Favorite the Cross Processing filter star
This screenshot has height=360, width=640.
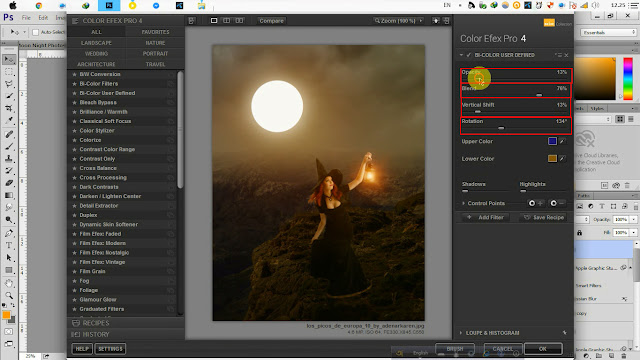point(74,178)
